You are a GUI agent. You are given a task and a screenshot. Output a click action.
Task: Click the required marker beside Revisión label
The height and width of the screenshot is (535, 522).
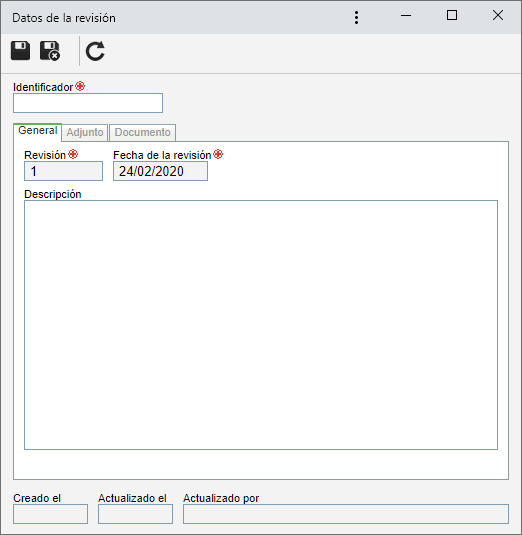coord(73,154)
